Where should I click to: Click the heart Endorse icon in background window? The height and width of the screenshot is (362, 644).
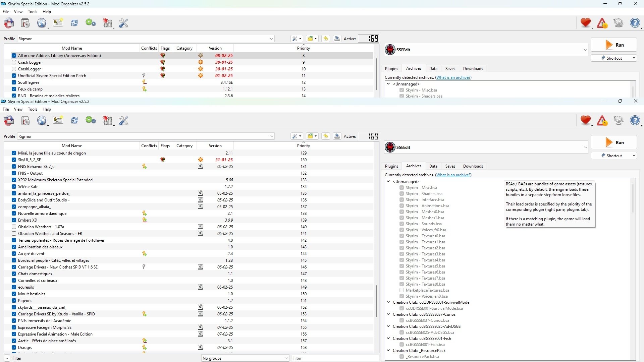click(x=586, y=23)
